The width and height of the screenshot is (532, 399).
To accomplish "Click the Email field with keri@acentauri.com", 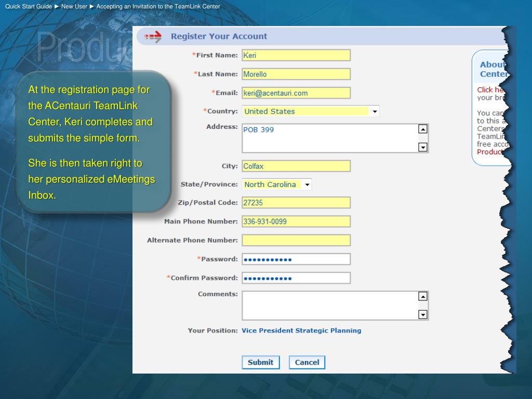I will pos(296,93).
